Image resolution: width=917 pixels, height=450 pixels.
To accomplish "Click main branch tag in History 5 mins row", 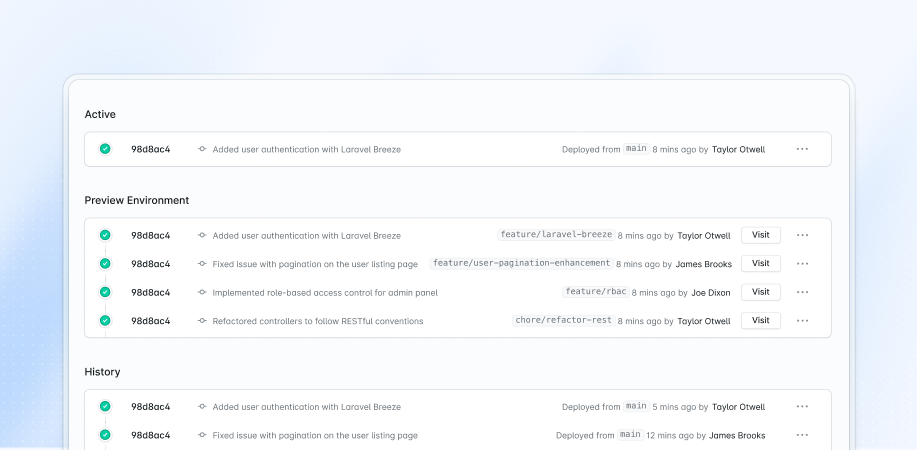I will click(x=636, y=406).
